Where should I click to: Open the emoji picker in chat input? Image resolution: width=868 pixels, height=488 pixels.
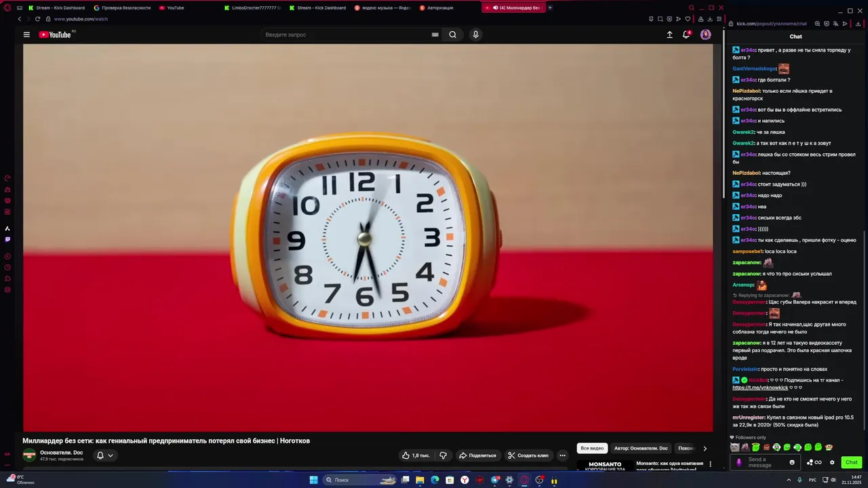(791, 462)
